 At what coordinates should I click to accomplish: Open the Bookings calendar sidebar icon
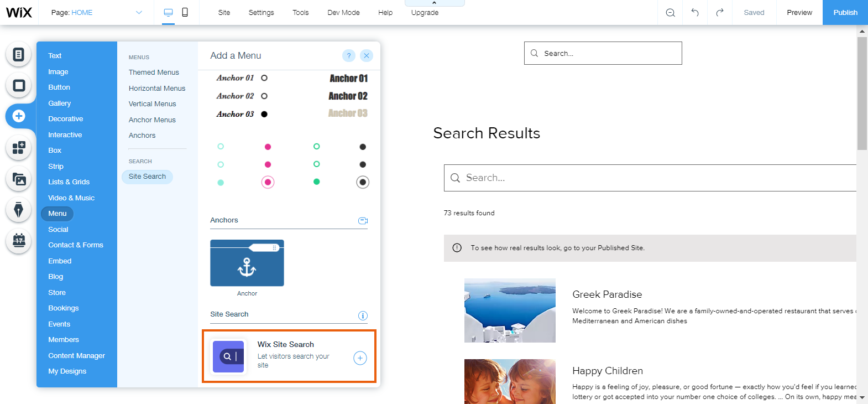click(19, 241)
